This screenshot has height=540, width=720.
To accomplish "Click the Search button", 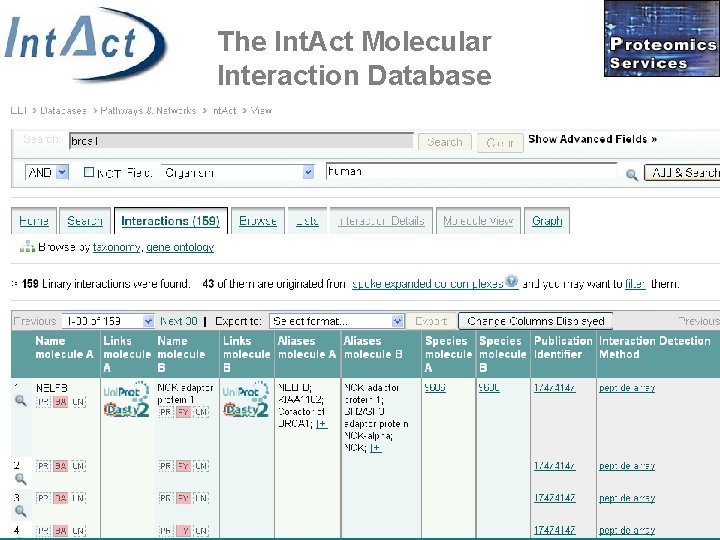I will [x=444, y=142].
